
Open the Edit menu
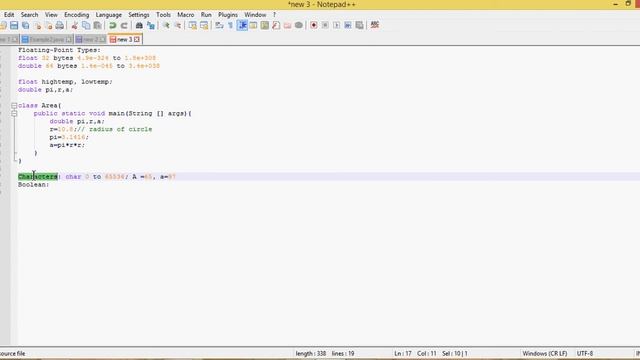click(x=9, y=15)
